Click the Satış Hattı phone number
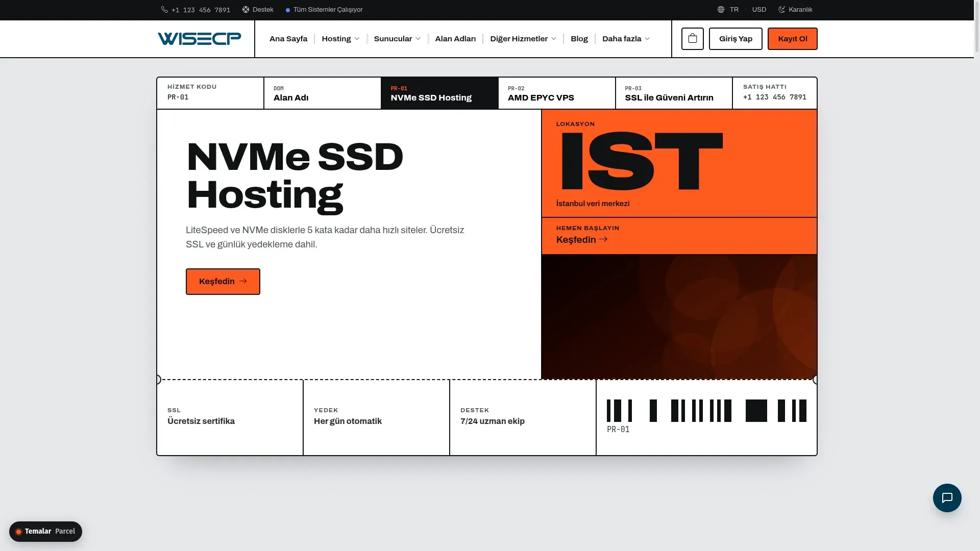 pyautogui.click(x=775, y=97)
